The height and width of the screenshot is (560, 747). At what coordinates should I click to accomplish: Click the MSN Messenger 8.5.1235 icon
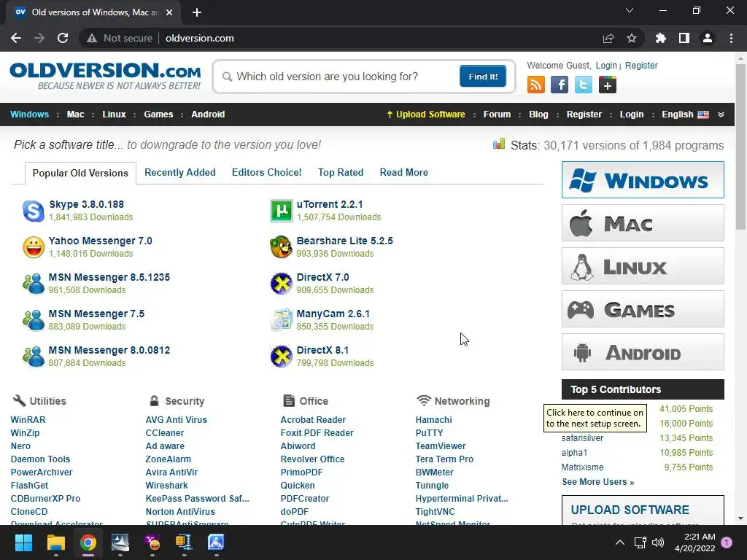click(34, 284)
